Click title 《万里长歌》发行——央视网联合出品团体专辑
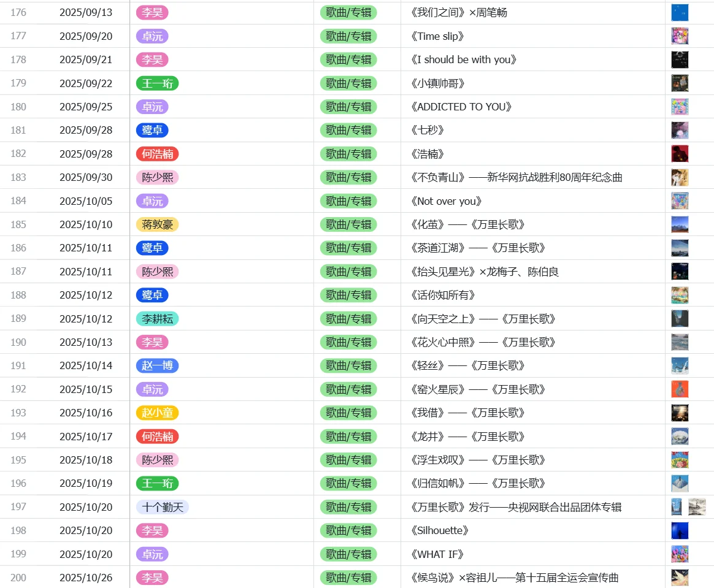The width and height of the screenshot is (714, 588). pos(515,507)
